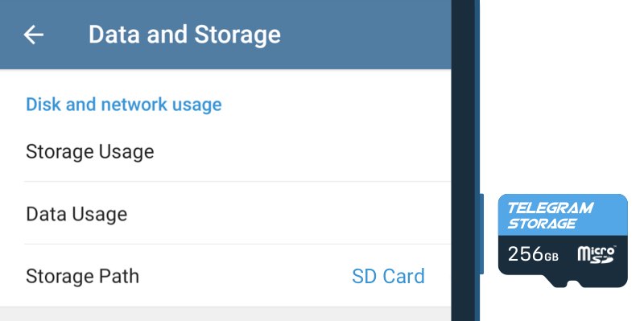Click the phone side button beside card
The image size is (644, 321).
point(481,234)
